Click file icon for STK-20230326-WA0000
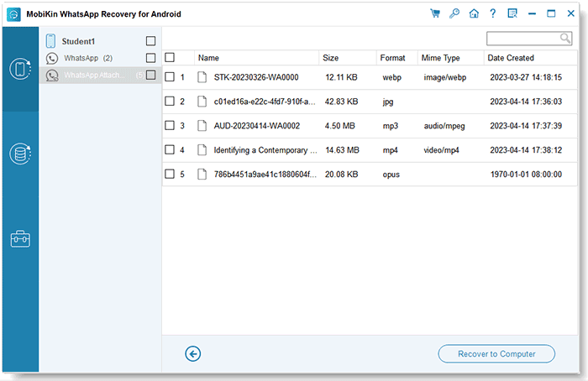588x381 pixels. [202, 77]
